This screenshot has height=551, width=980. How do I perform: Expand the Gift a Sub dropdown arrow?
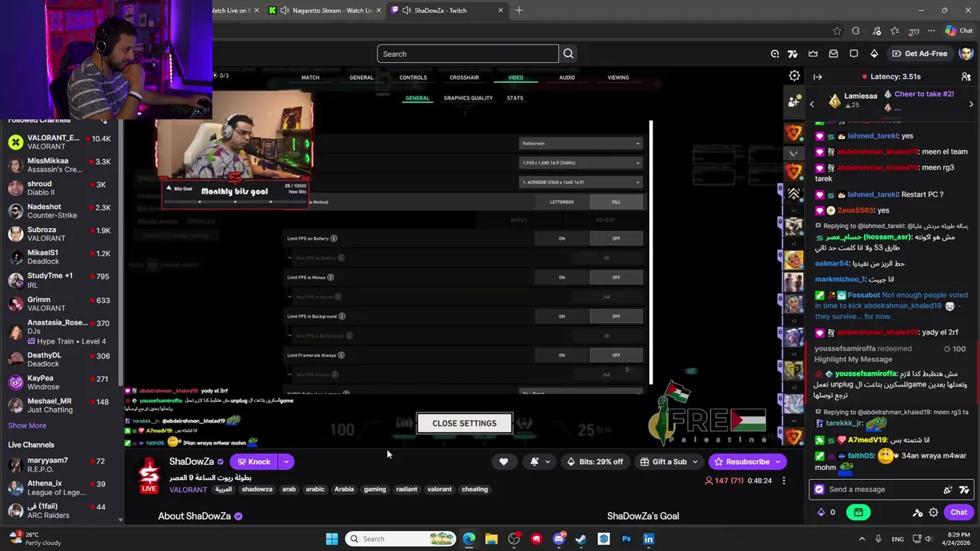coord(695,461)
